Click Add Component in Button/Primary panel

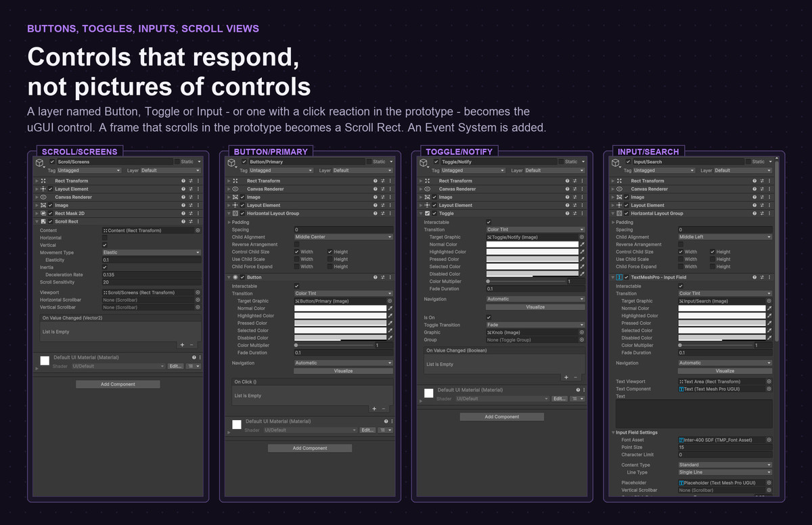coord(310,449)
